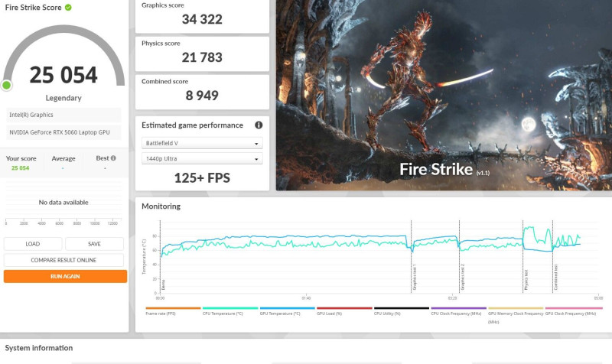The width and height of the screenshot is (612, 364).
Task: Toggle the Frame rate (FPS) legend entry
Action: 173,311
